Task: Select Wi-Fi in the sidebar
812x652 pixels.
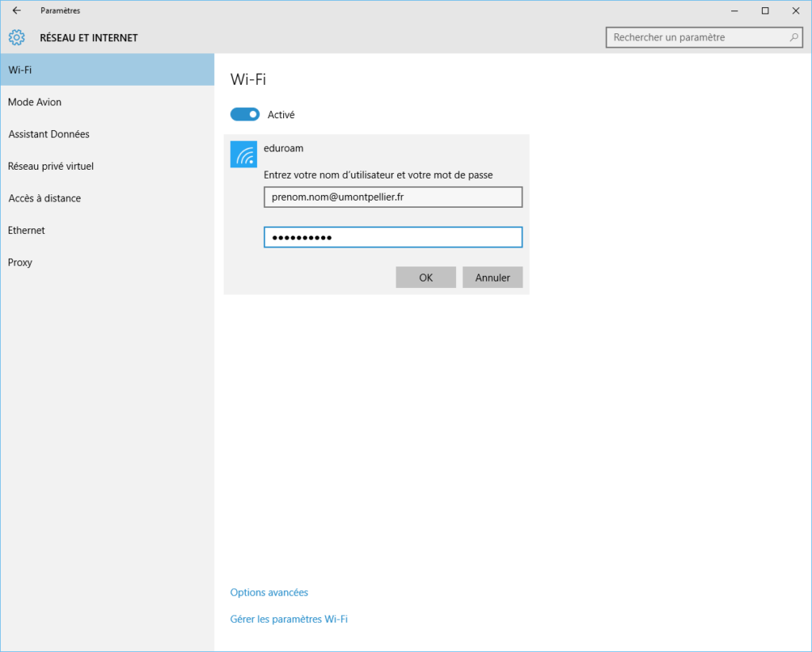Action: [107, 70]
